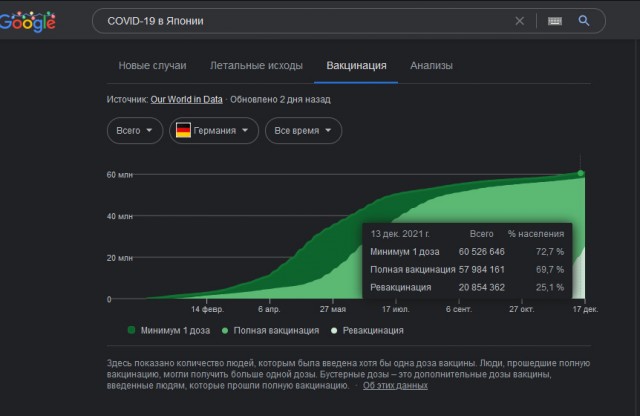Switch to the 'Летальные исходы' tab
640x416 pixels.
[256, 66]
